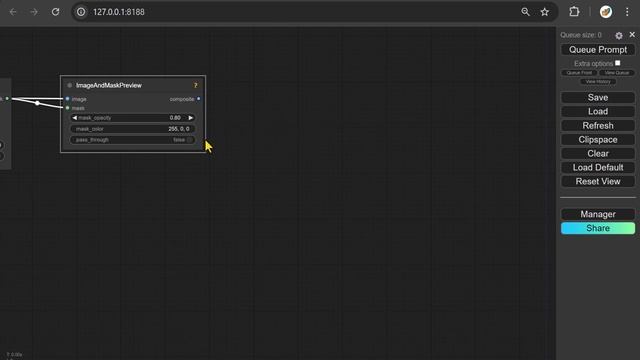Click the address bar URL 127.0.0.1:8188
This screenshot has height=360, width=640.
(x=119, y=12)
